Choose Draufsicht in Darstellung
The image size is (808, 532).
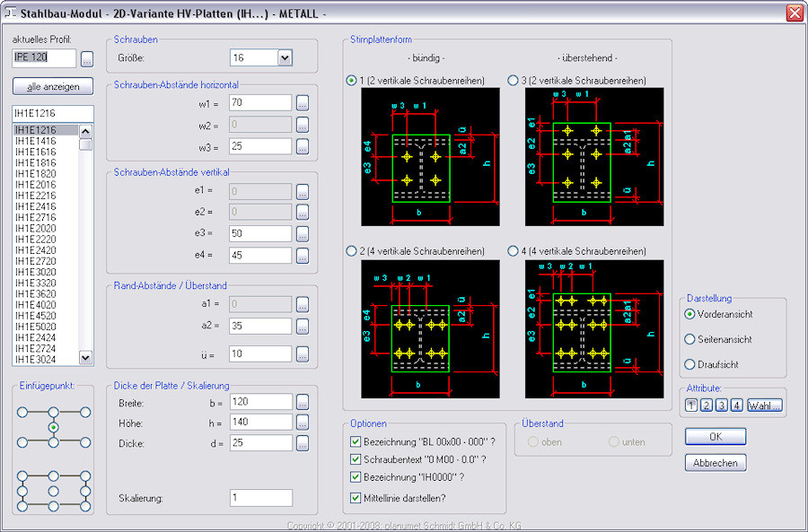click(689, 364)
